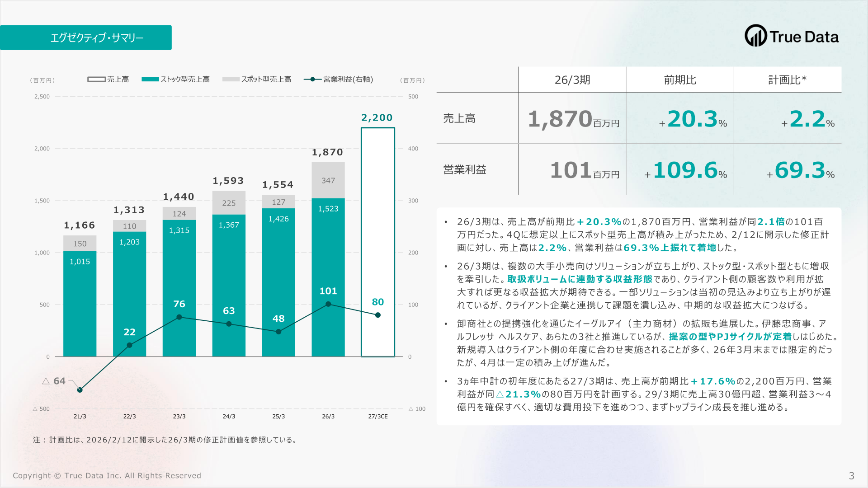
Task: Click the 前期比 table column header
Action: (x=680, y=80)
